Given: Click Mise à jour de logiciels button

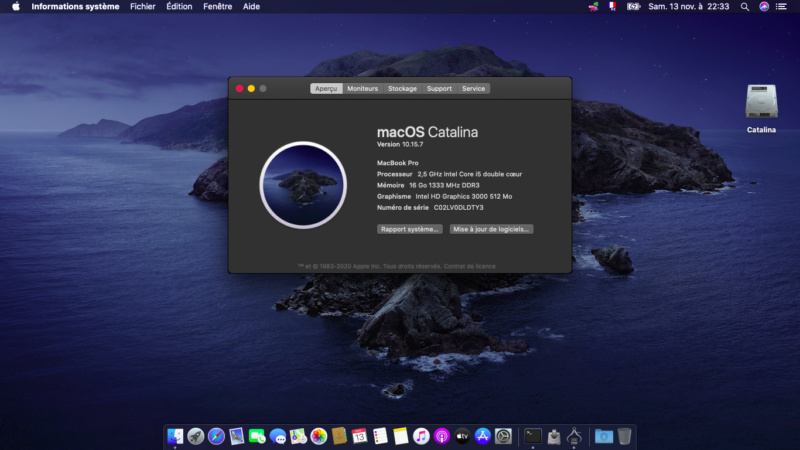Looking at the screenshot, I should 491,229.
